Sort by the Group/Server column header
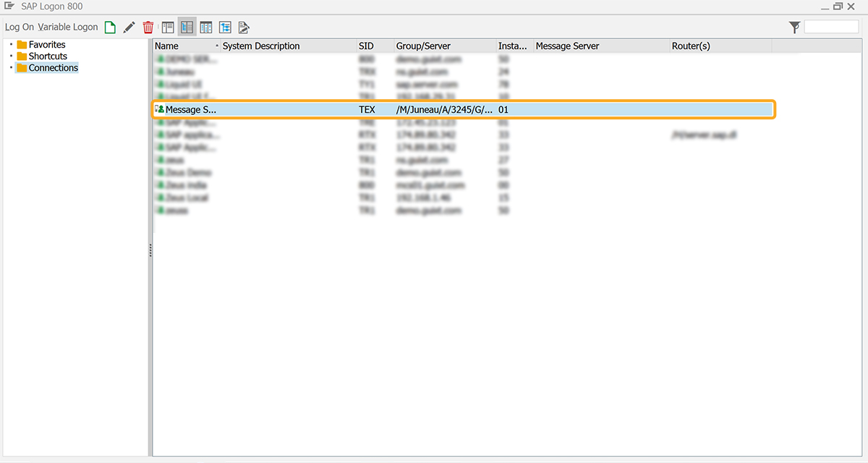868x463 pixels. (446, 46)
